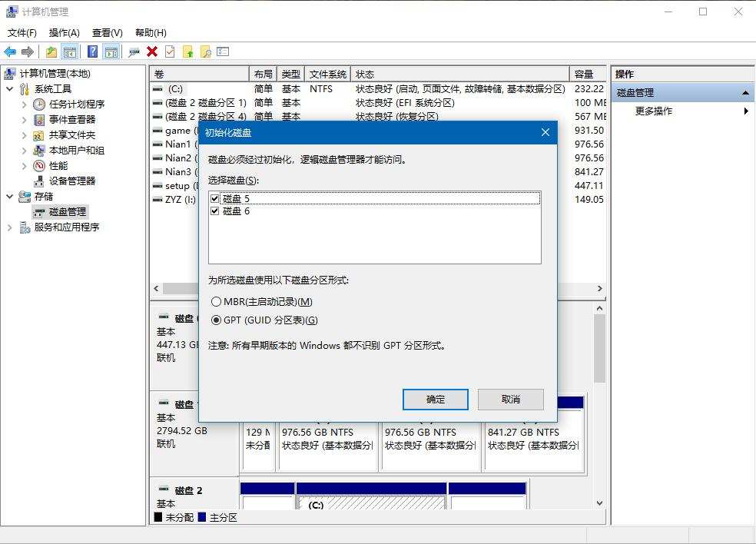
Task: Click the Help icon in the toolbar
Action: coord(94,51)
